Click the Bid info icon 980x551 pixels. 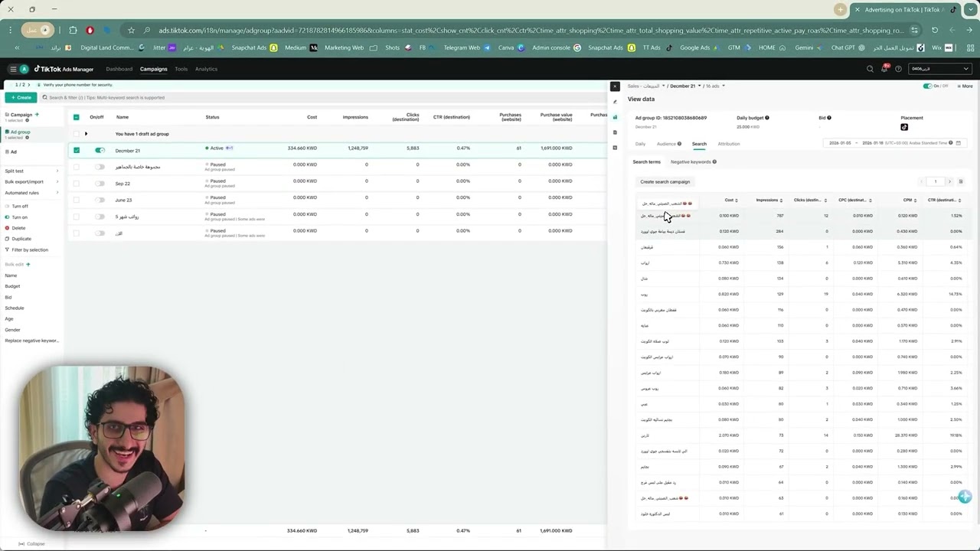click(829, 118)
